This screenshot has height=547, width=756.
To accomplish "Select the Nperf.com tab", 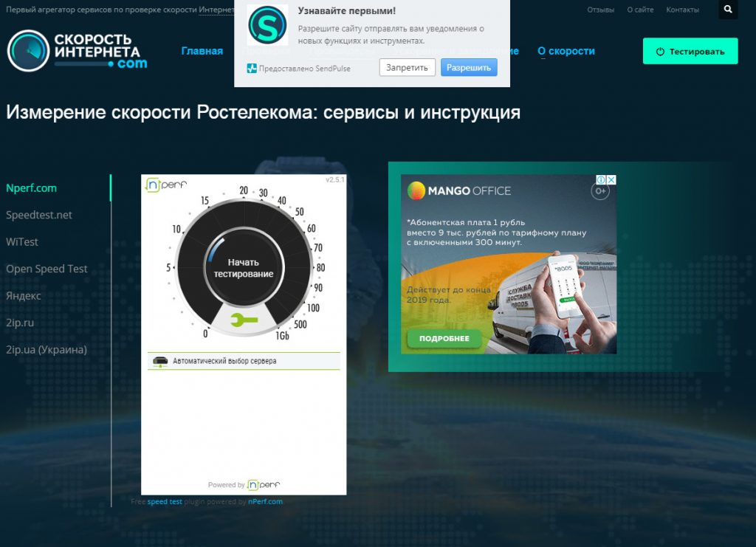I will pyautogui.click(x=31, y=188).
